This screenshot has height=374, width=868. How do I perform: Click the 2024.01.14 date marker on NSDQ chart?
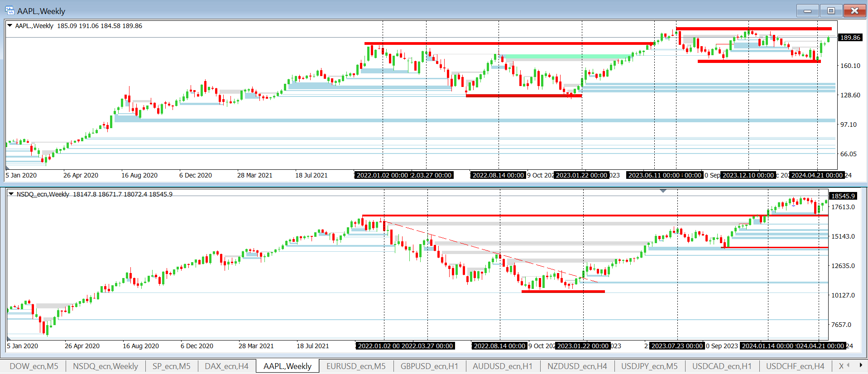pos(767,346)
